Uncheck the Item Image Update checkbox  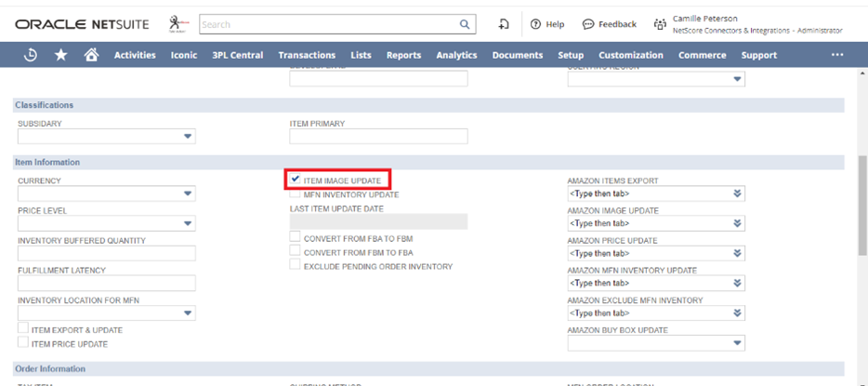tap(296, 180)
